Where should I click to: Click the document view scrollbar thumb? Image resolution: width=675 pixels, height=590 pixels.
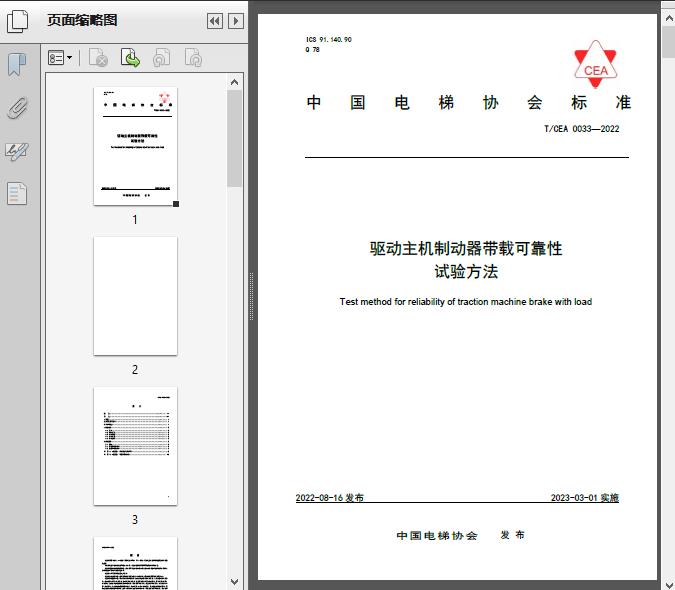point(669,42)
